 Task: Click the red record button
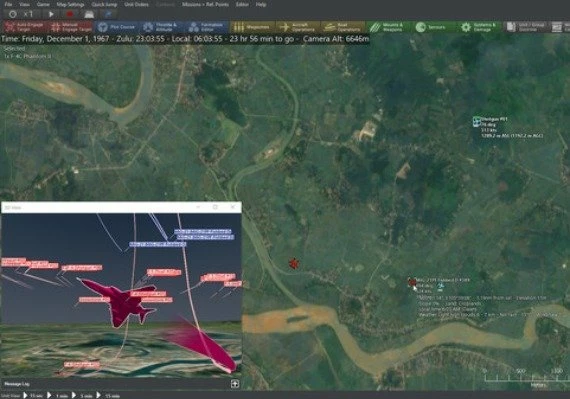[x=70, y=14]
